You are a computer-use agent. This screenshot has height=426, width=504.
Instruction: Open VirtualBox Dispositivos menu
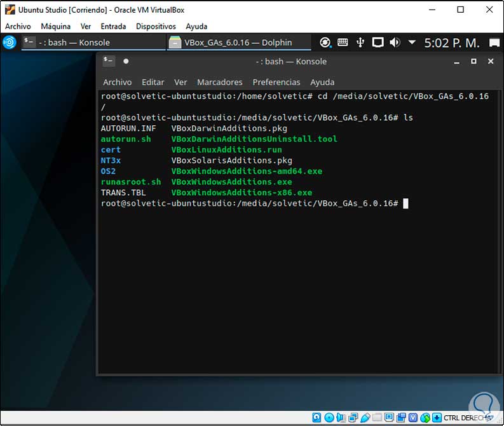(156, 26)
